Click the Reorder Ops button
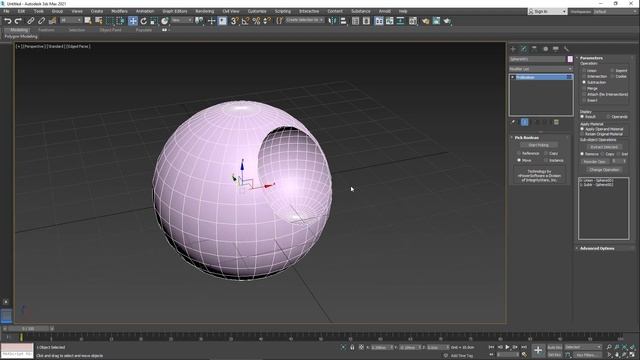 click(x=594, y=162)
